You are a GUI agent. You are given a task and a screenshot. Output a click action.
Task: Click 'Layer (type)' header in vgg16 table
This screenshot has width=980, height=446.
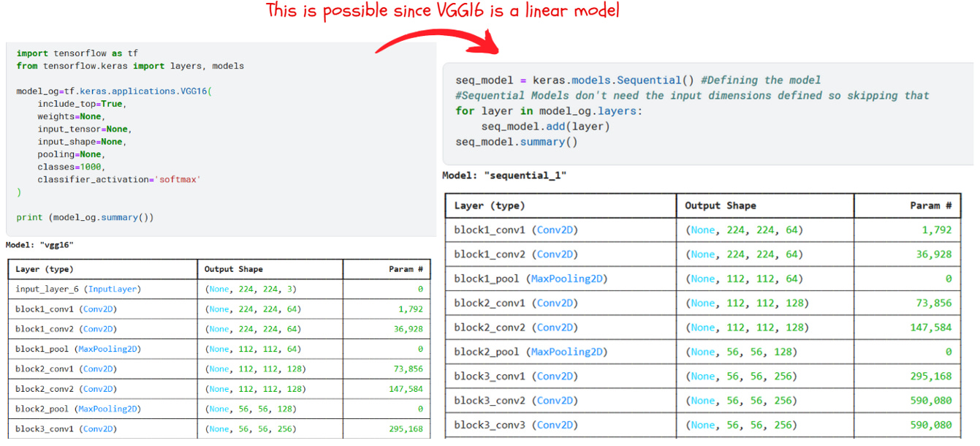click(45, 269)
